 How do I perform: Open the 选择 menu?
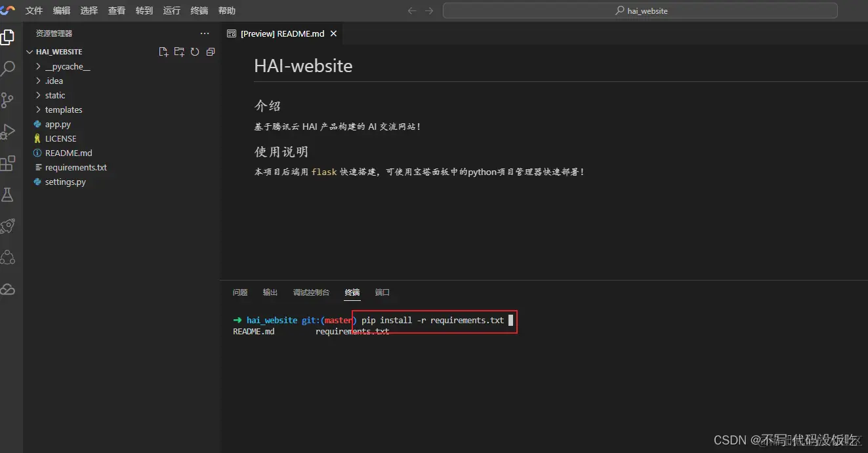click(x=89, y=10)
